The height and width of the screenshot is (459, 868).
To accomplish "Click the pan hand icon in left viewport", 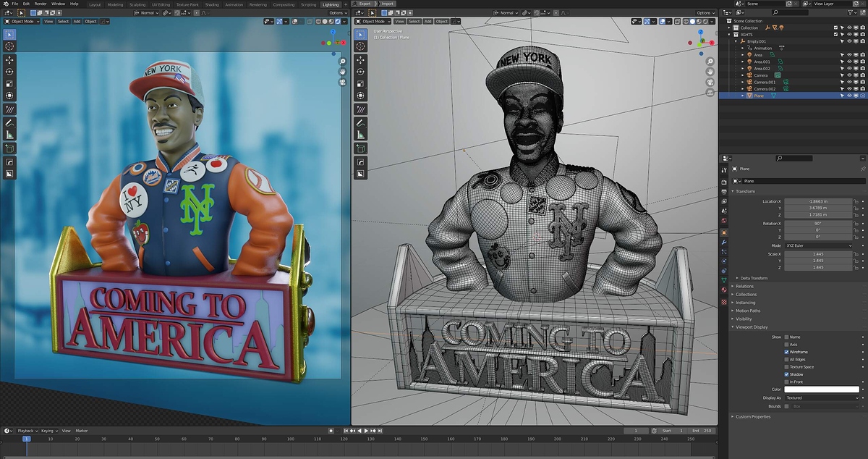I will (343, 72).
